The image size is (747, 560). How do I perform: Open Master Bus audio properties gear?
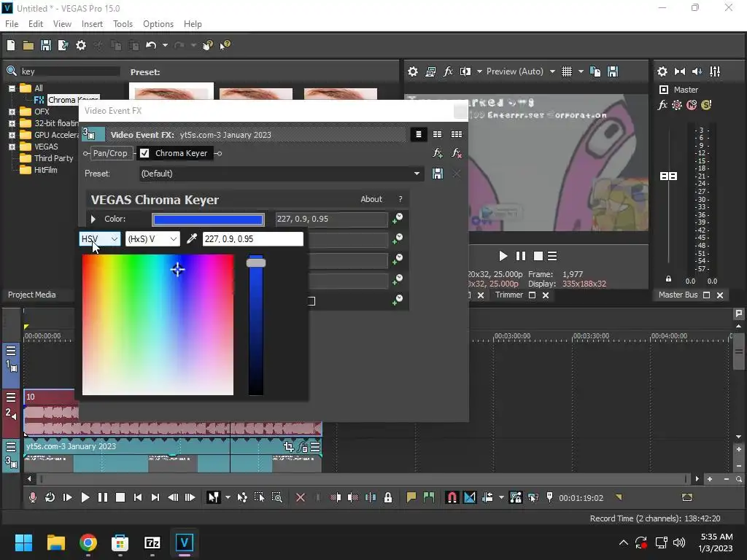pyautogui.click(x=662, y=71)
